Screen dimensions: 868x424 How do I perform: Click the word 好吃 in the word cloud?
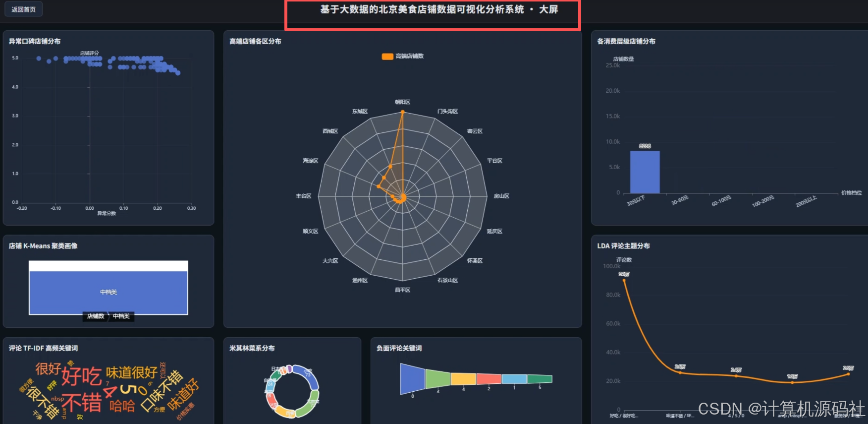(82, 376)
